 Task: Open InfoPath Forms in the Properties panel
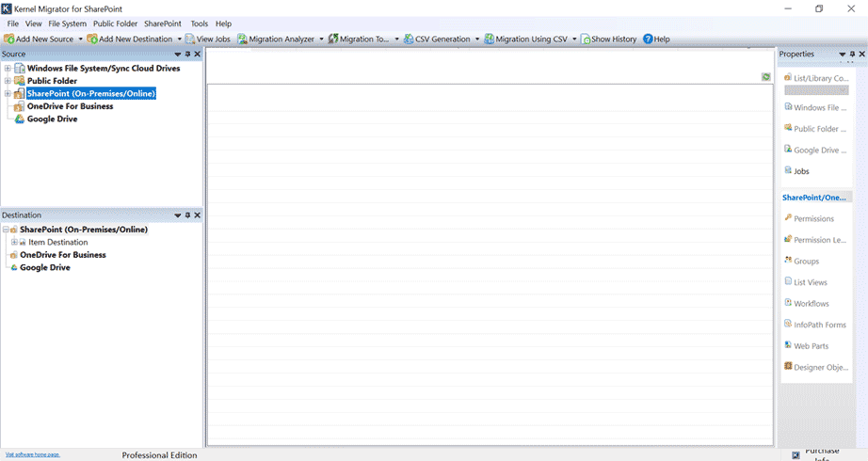coord(815,325)
